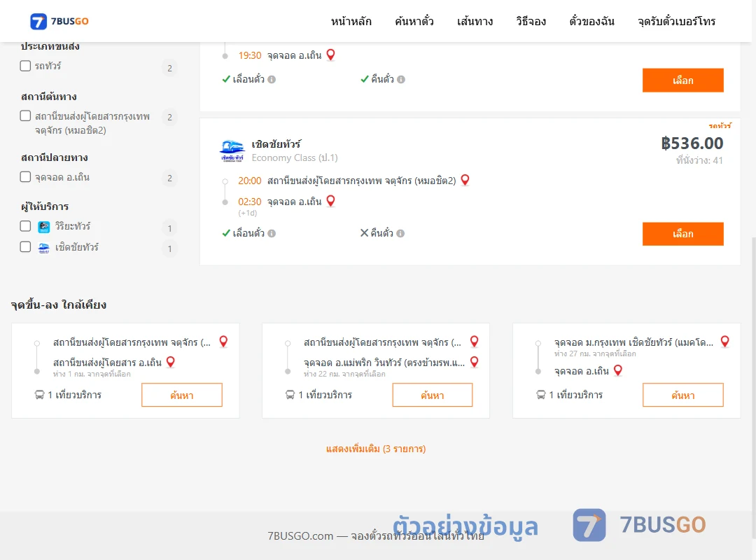The height and width of the screenshot is (560, 756).
Task: Open map pin for 02:30 จุดจอด อ.เถิน arrival
Action: [330, 201]
